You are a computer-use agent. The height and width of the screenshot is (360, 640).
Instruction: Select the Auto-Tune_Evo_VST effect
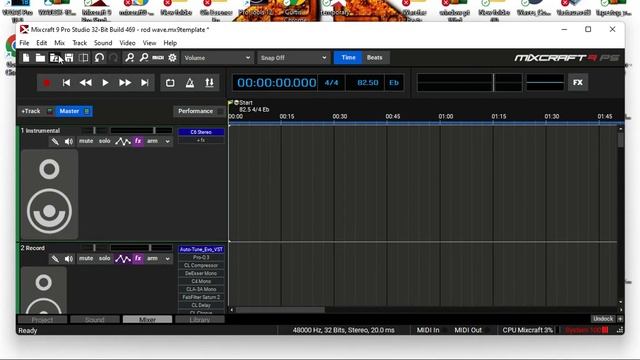click(x=201, y=249)
